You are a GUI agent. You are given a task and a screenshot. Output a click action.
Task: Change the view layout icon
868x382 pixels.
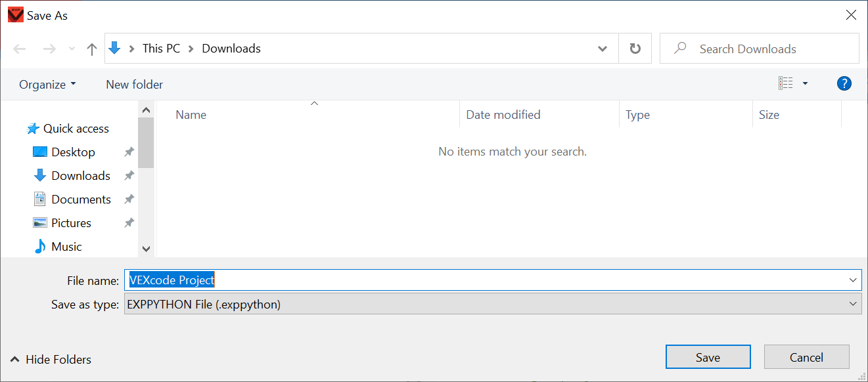point(785,83)
